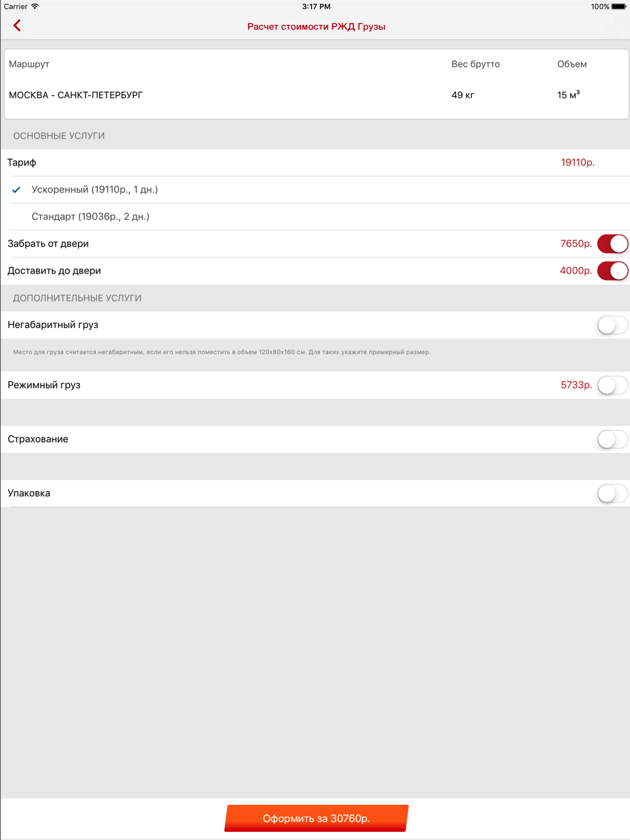
Task: Disable the Забрать от двери switch
Action: click(x=612, y=244)
